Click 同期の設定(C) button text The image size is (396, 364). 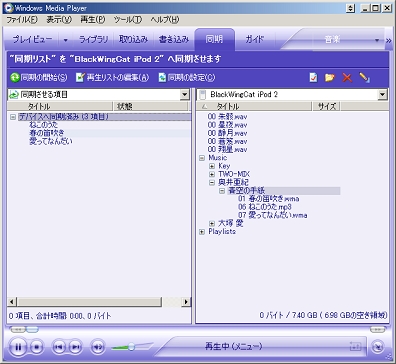click(x=191, y=78)
